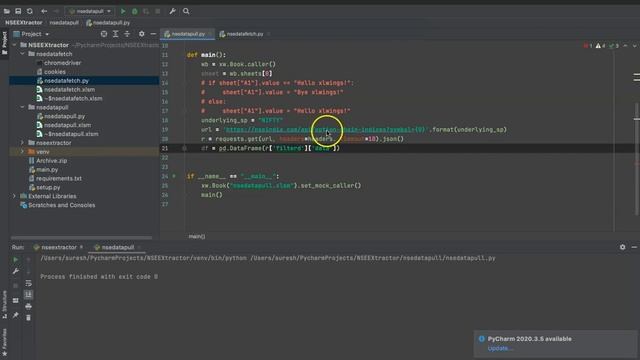Go to previous highlighted error arrow
Image resolution: width=640 pixels, height=360 pixels.
click(625, 46)
